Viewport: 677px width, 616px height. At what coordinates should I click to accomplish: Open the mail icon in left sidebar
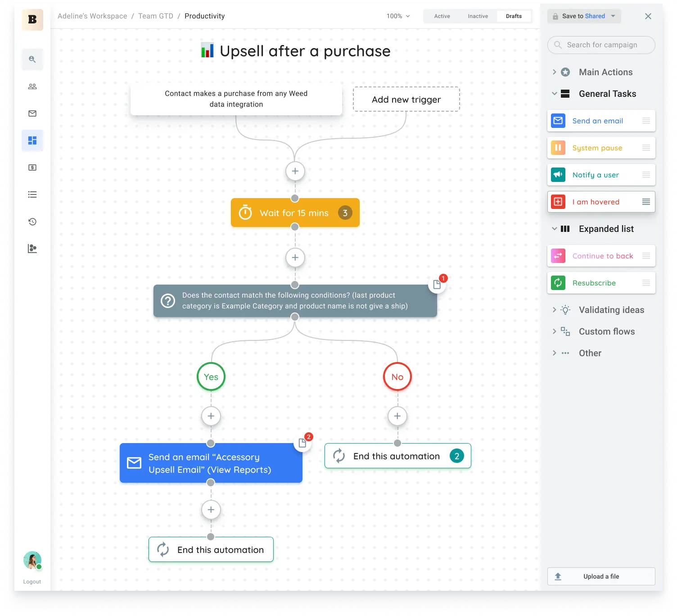(x=32, y=113)
